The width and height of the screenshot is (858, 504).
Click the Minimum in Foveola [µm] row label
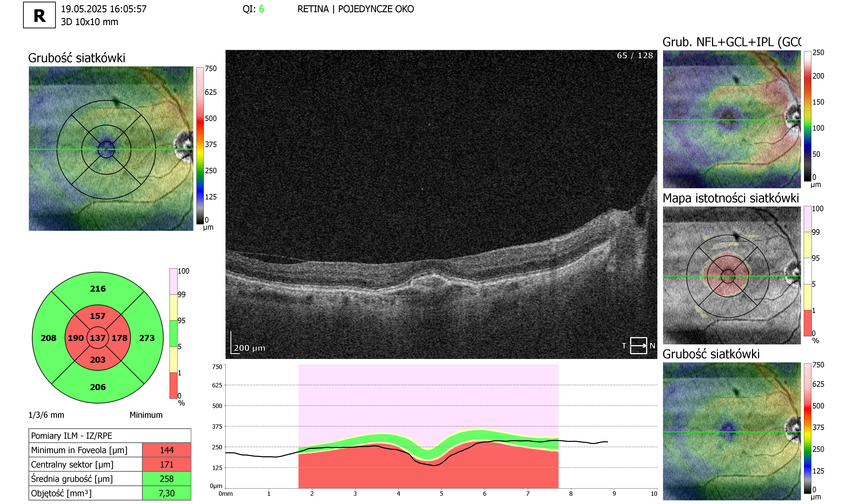point(79,450)
